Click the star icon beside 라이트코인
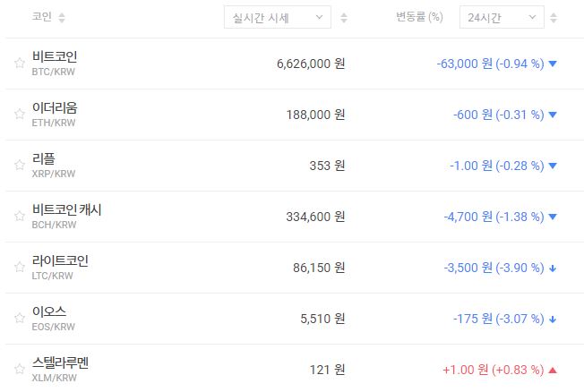The height and width of the screenshot is (392, 584). [x=19, y=267]
